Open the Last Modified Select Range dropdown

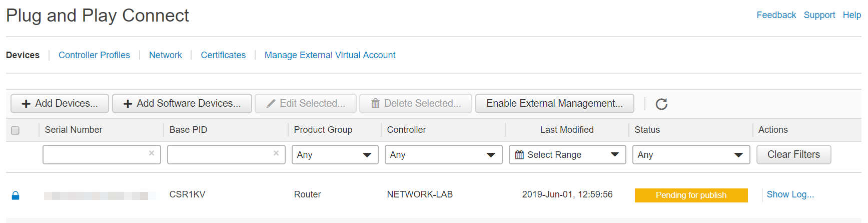(x=567, y=155)
